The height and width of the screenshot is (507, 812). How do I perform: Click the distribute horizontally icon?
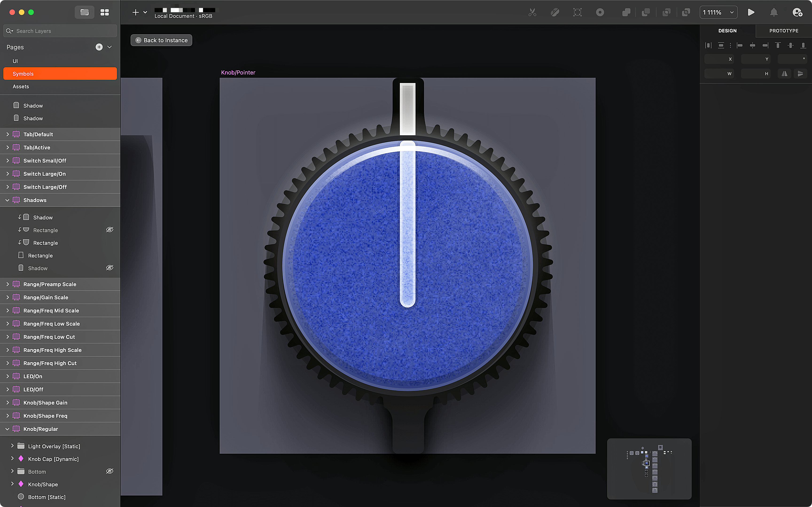708,45
